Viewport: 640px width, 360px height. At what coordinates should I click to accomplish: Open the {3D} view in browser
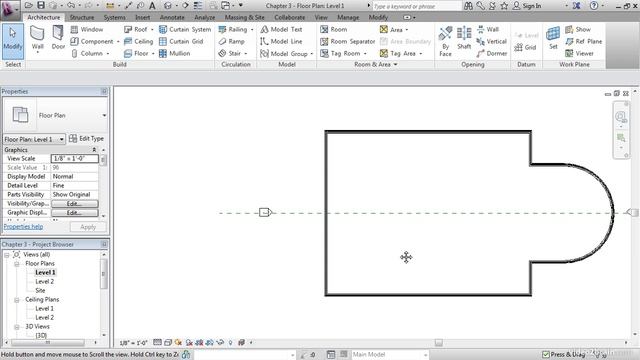click(x=41, y=336)
